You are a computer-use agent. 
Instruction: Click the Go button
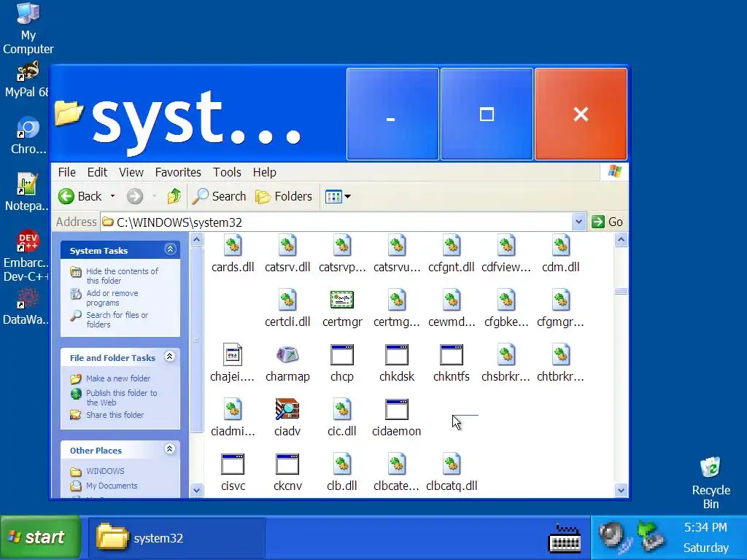point(607,222)
